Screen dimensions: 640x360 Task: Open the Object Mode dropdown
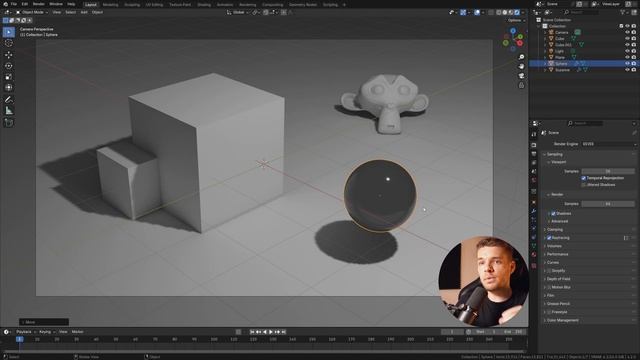pyautogui.click(x=31, y=12)
